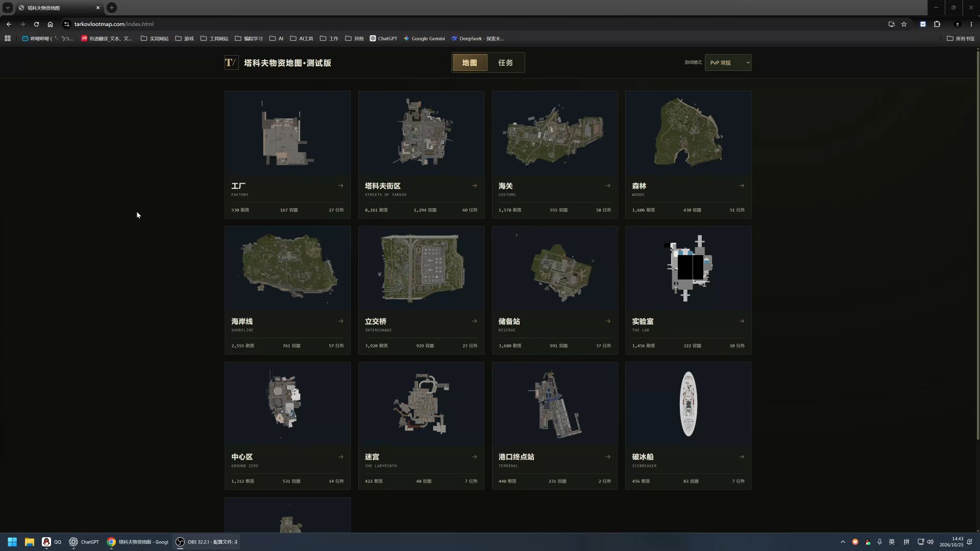980x551 pixels.
Task: Go to browser home icon
Action: 50,24
